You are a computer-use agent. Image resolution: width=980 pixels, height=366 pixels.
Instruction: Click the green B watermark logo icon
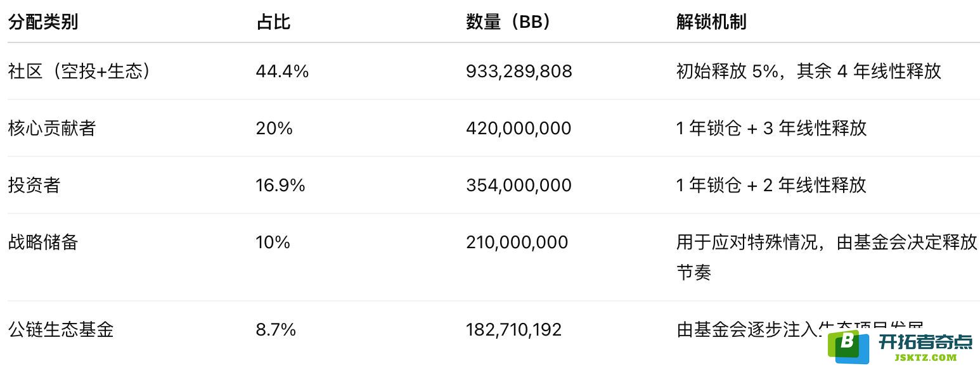coord(848,346)
